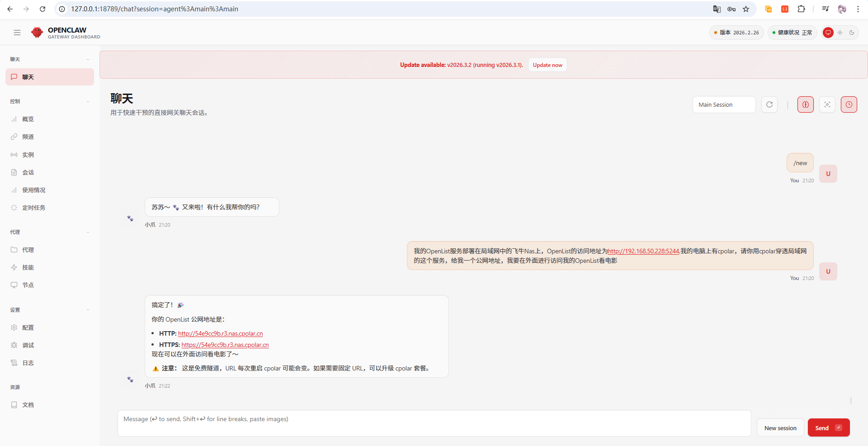Click the Update now button
868x446 pixels.
pos(547,65)
